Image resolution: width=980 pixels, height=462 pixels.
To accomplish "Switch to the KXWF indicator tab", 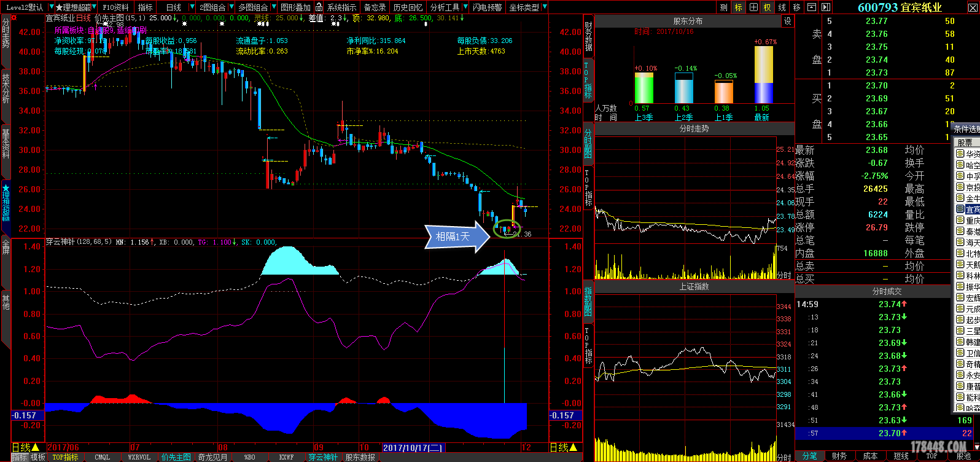I will [286, 457].
